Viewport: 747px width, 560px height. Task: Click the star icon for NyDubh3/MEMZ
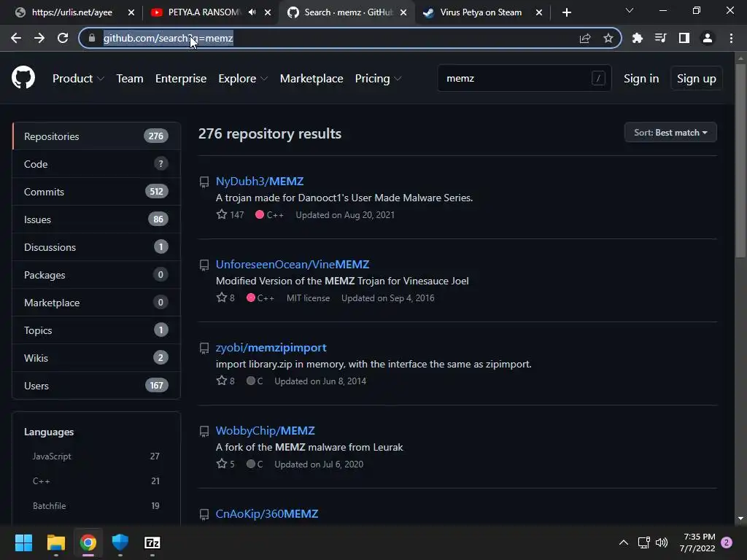coord(222,214)
